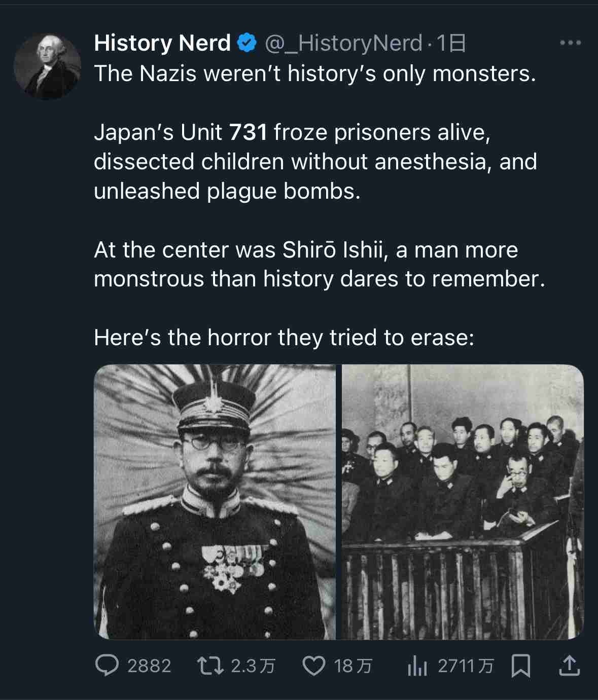The height and width of the screenshot is (700, 598).
Task: Click the 2711万 views count
Action: [x=465, y=666]
